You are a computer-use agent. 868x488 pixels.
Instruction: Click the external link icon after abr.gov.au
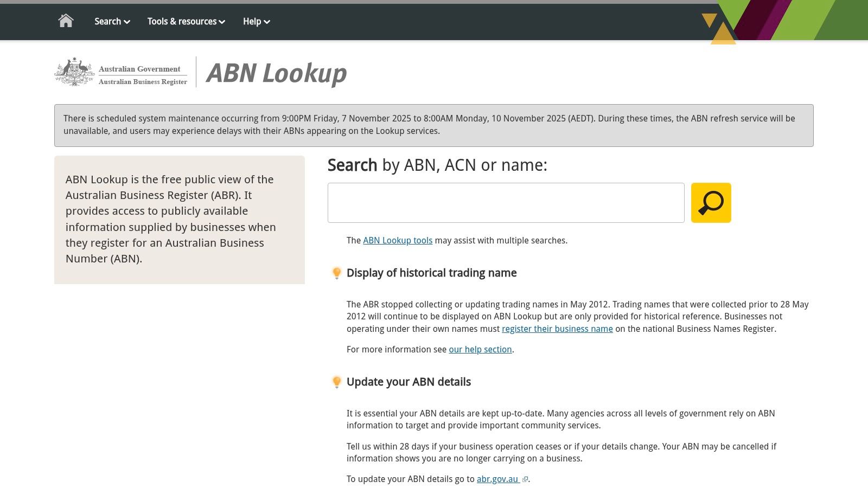tap(525, 479)
